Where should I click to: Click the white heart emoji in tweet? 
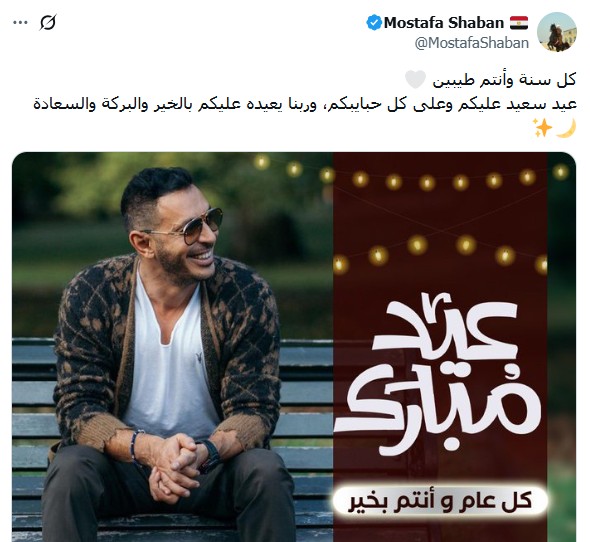pos(415,79)
